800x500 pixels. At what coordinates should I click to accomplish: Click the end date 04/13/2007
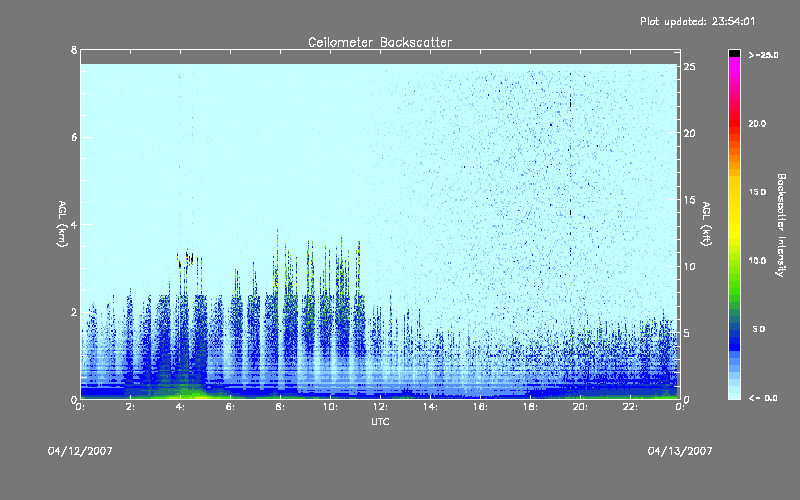pos(680,451)
